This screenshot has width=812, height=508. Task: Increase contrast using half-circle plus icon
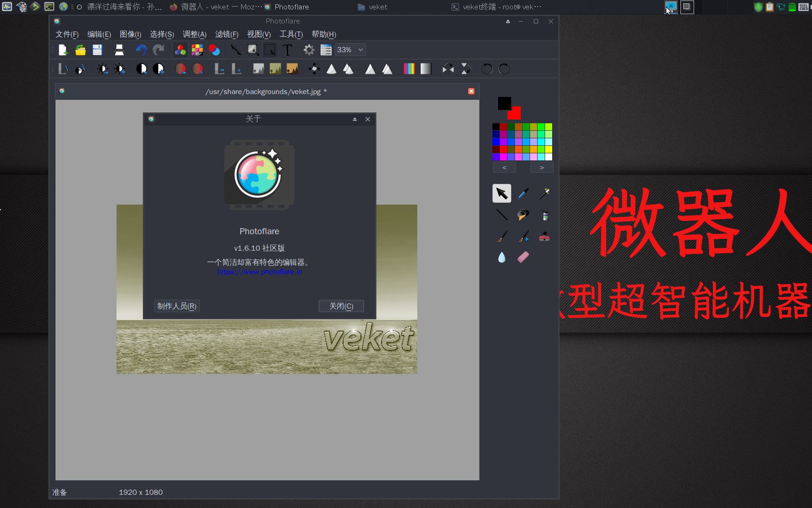point(158,69)
